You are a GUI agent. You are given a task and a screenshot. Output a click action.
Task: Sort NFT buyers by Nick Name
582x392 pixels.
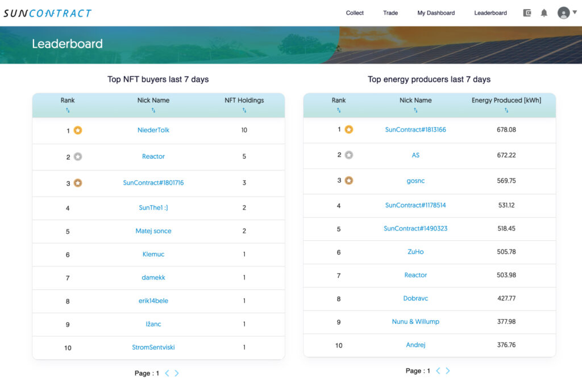coord(153,110)
